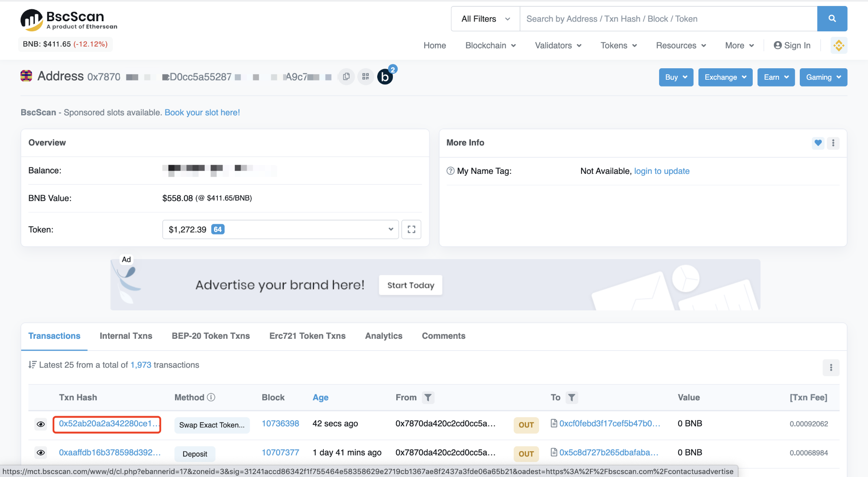The width and height of the screenshot is (868, 477).
Task: Copy address using the copy icon
Action: pos(346,77)
